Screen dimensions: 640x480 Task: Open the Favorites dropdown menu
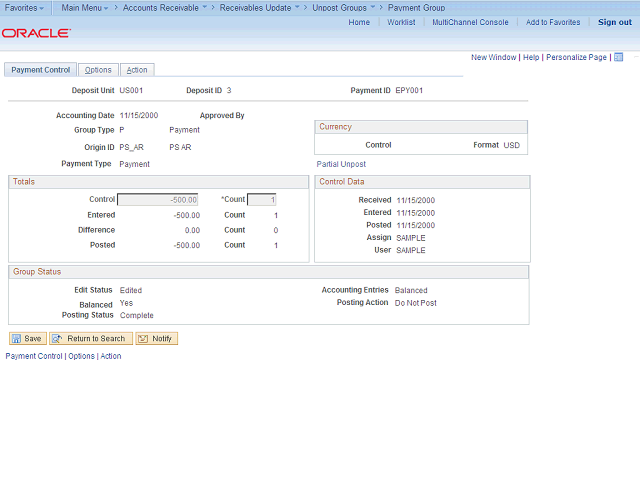[25, 7]
